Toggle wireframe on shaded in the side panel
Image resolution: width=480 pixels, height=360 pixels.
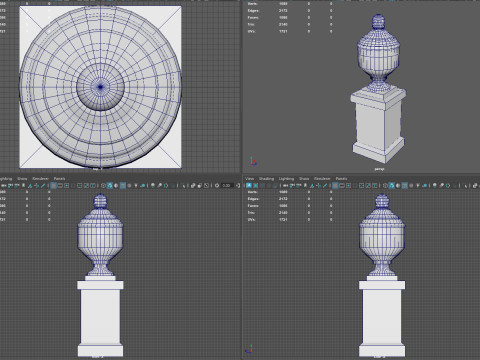(x=404, y=185)
